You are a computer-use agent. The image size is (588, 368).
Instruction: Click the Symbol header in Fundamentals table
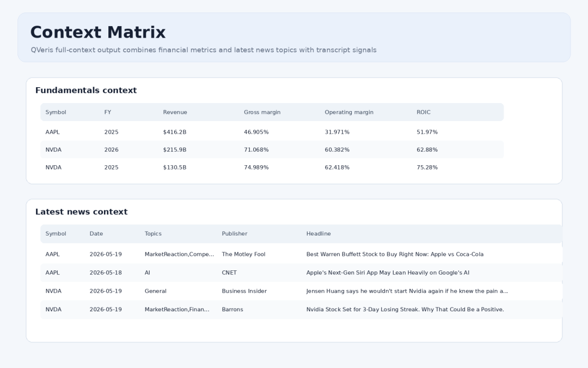pos(56,112)
